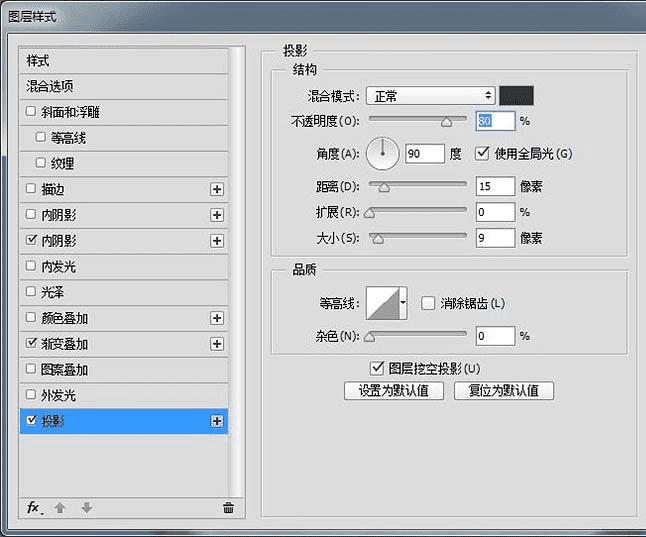Click the angle dial for 角度
Viewport: 646px width, 537px height.
coord(382,154)
